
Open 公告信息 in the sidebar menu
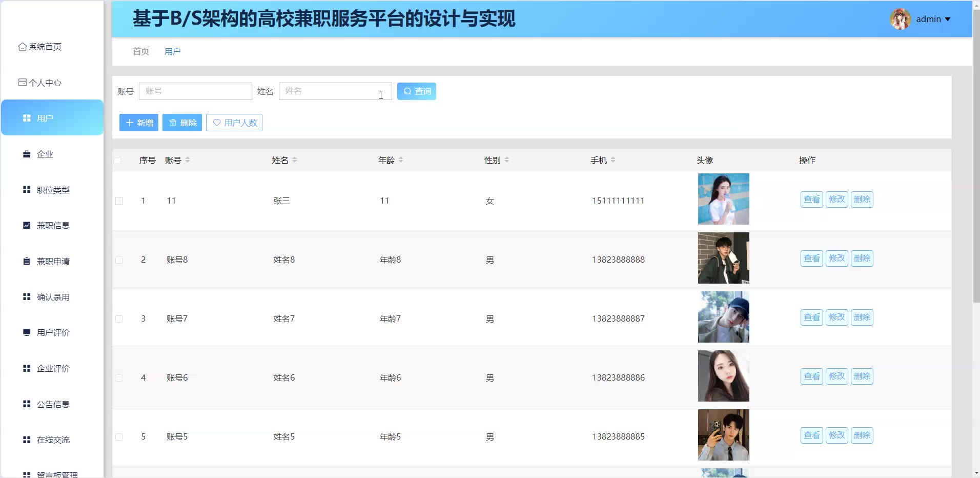[x=53, y=404]
